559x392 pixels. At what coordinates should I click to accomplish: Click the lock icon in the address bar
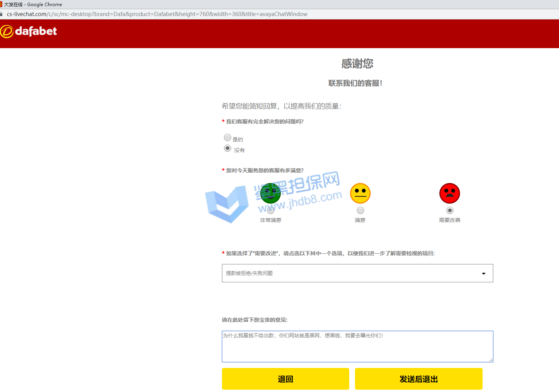(2, 14)
